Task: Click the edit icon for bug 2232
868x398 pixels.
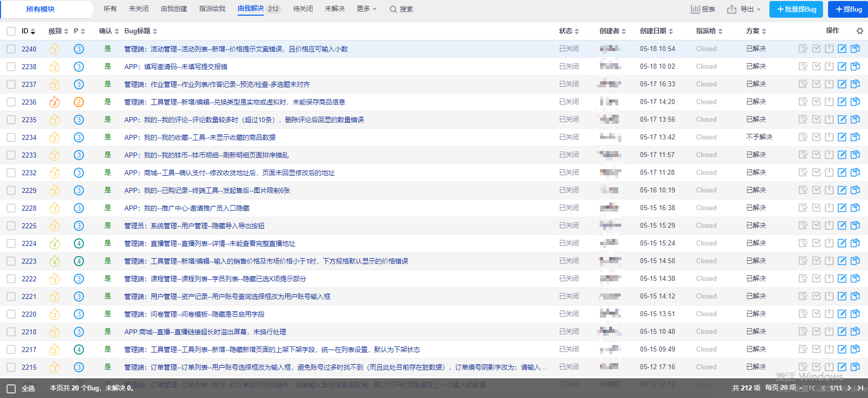Action: tap(842, 173)
